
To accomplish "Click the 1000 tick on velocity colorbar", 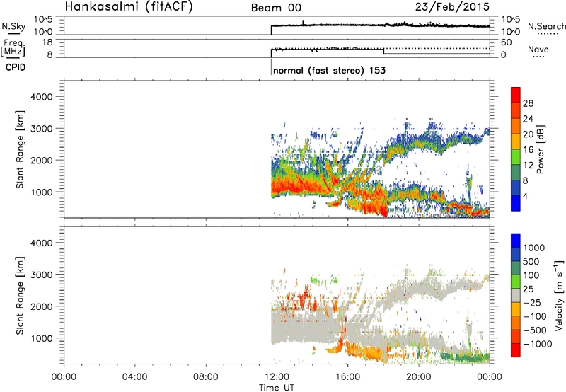I will pyautogui.click(x=534, y=248).
